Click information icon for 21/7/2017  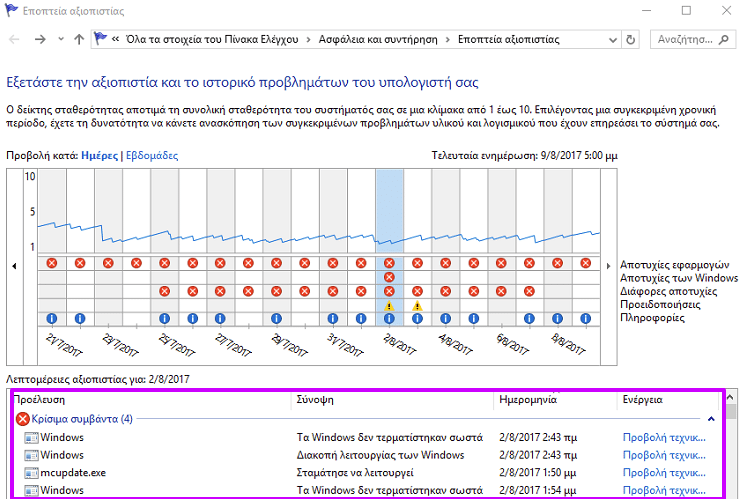point(51,318)
